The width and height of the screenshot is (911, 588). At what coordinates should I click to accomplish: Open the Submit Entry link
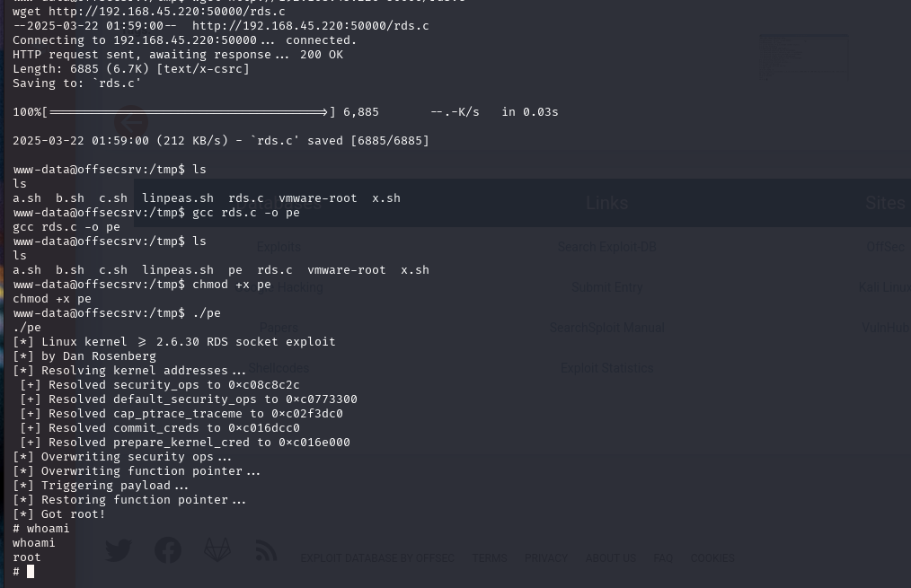[x=607, y=287]
